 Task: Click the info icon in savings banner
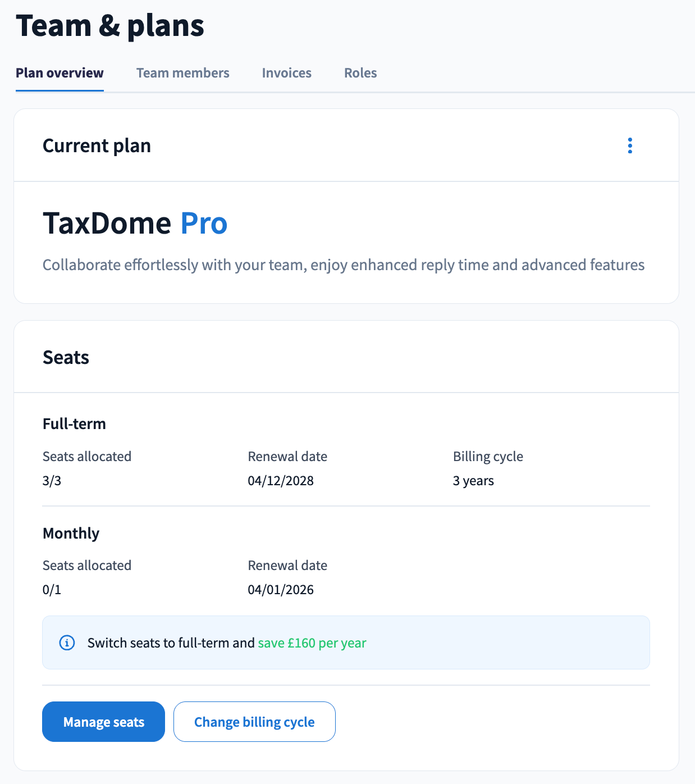[x=67, y=642]
